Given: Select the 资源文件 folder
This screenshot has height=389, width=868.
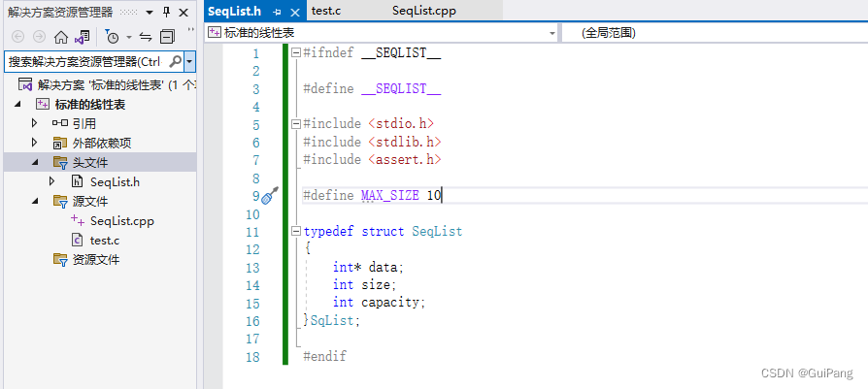Looking at the screenshot, I should 96,260.
